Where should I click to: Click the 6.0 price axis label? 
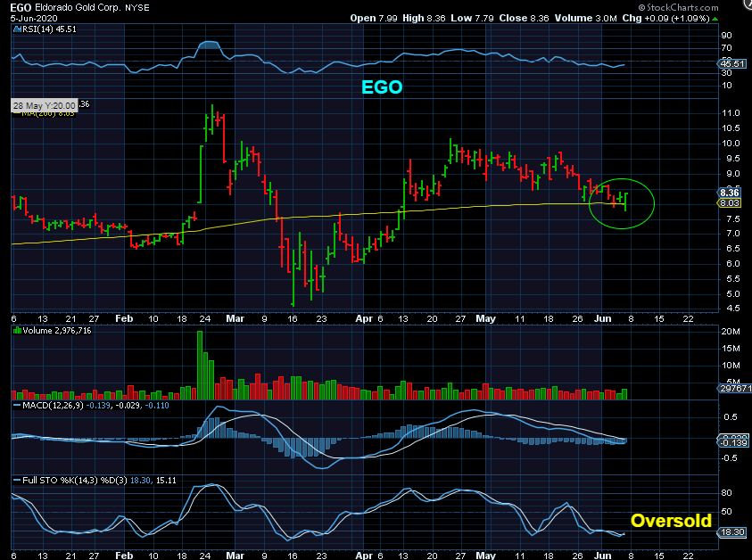coord(731,264)
